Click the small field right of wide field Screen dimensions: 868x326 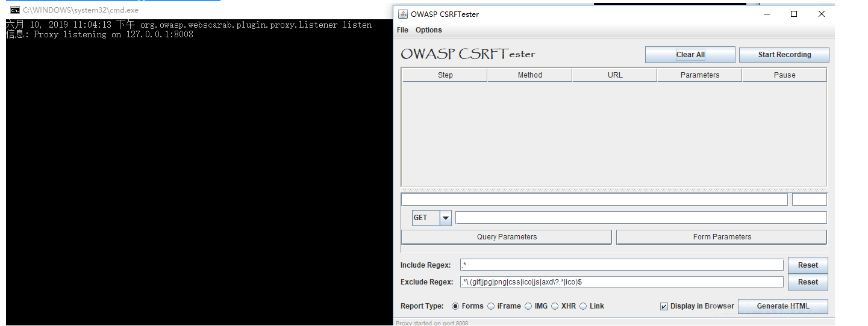(x=810, y=200)
